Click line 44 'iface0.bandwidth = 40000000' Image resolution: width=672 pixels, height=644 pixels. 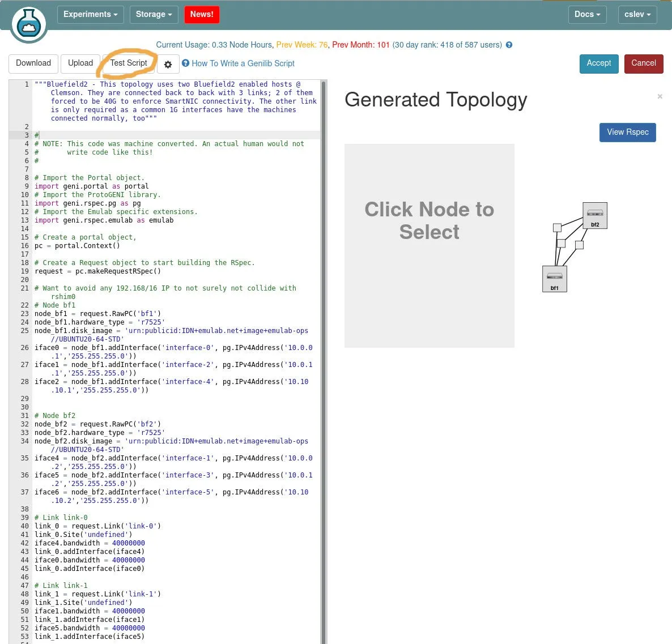click(90, 560)
